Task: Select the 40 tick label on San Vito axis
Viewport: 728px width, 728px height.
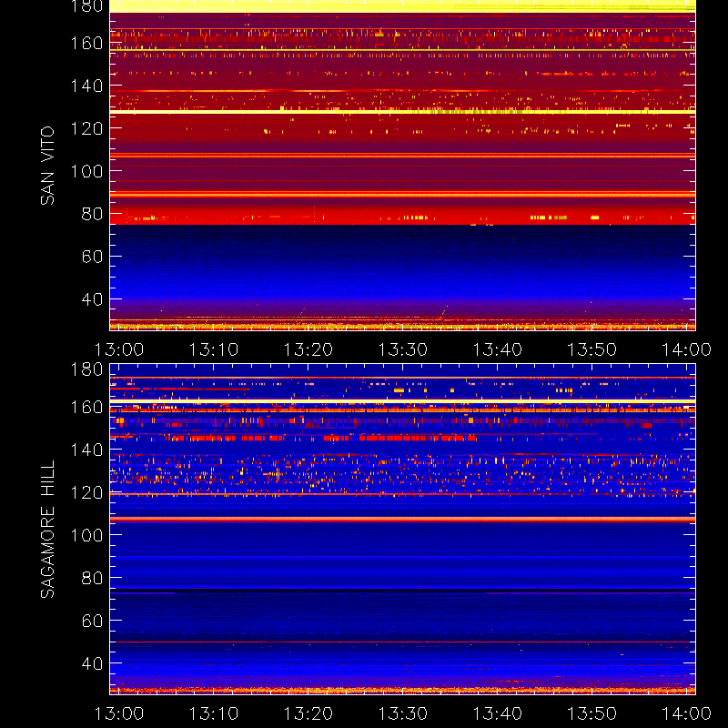Action: pos(92,299)
